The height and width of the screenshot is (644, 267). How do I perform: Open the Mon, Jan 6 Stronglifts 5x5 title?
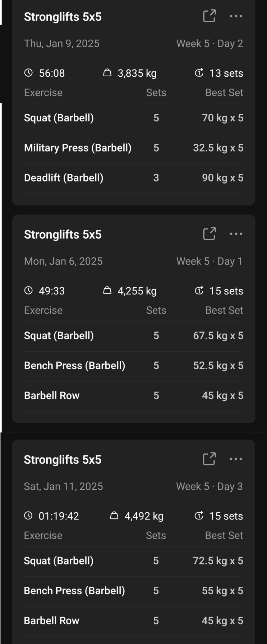[63, 235]
